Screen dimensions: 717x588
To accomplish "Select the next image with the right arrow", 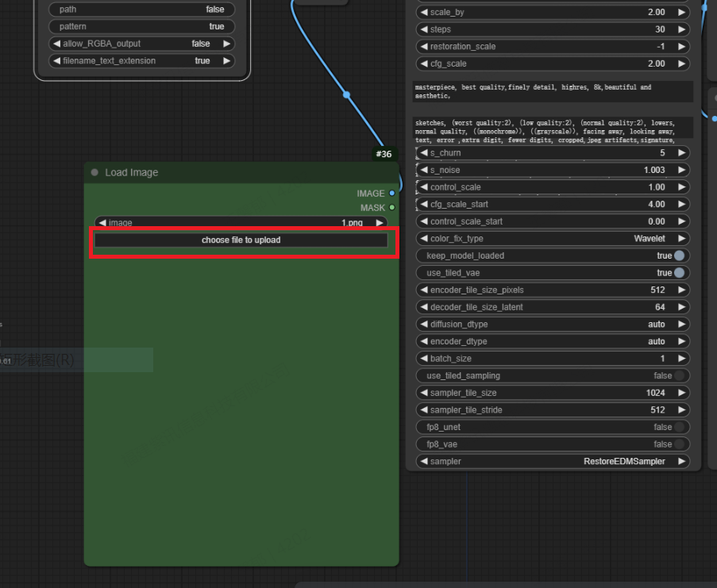I will point(380,223).
